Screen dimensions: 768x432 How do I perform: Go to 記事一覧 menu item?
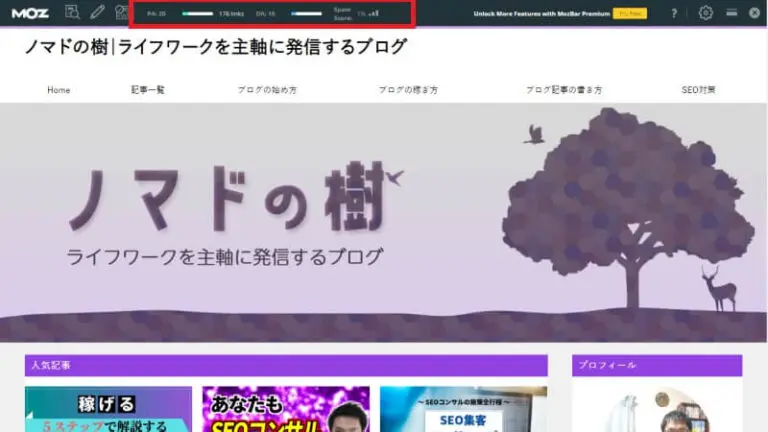coord(148,90)
